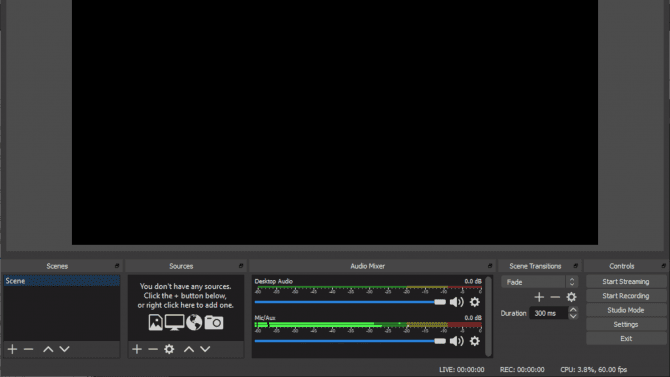Click the camera icon in Sources
This screenshot has width=670, height=377.
(x=214, y=322)
